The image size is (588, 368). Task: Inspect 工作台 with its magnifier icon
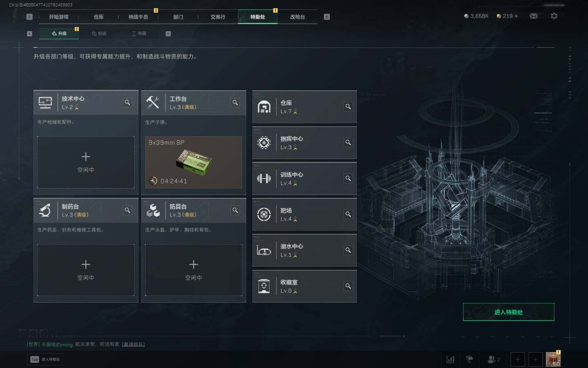tap(235, 103)
